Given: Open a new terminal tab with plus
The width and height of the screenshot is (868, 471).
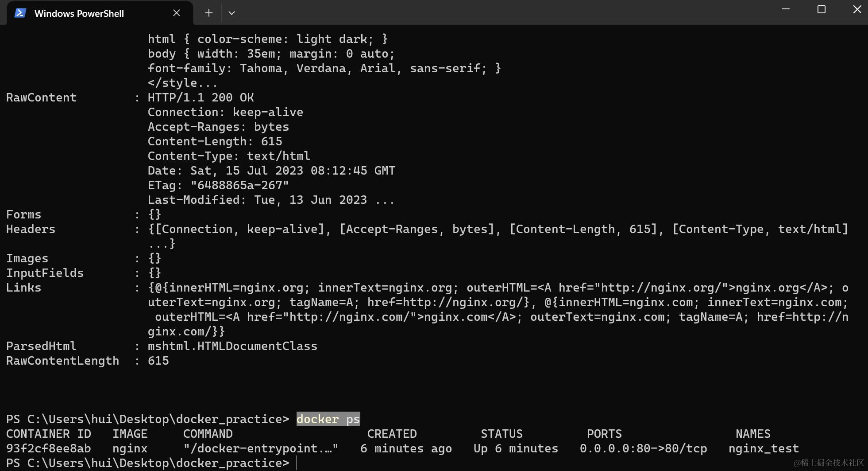Looking at the screenshot, I should point(209,13).
